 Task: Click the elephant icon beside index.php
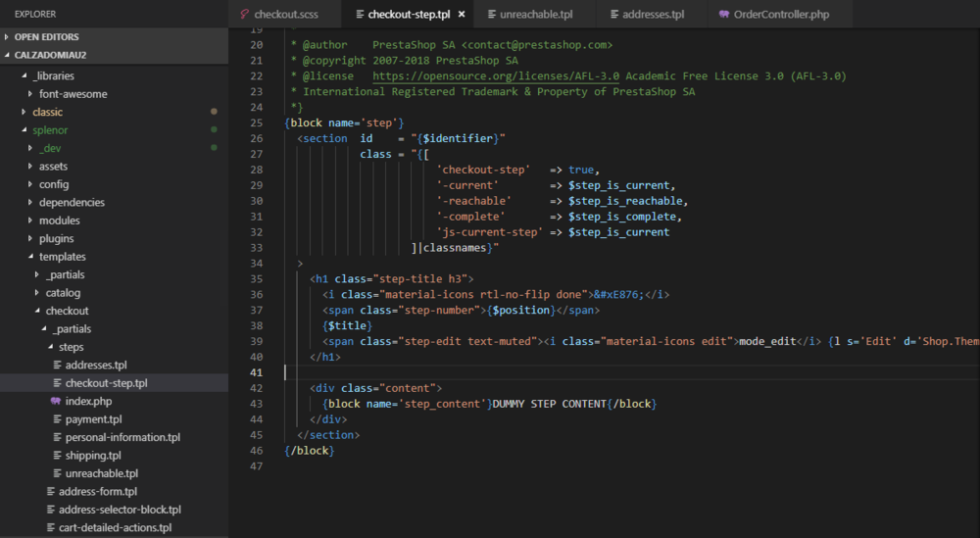[x=56, y=401]
